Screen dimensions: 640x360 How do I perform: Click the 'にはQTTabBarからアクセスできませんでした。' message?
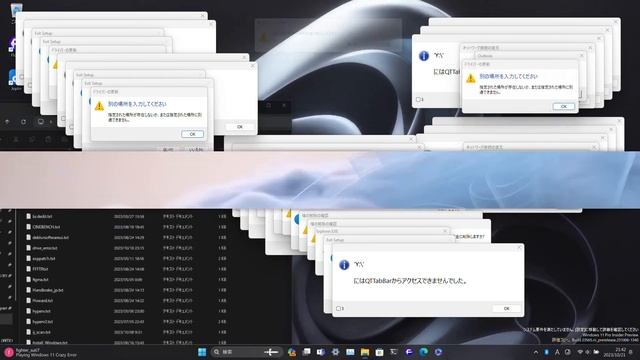[x=410, y=281]
